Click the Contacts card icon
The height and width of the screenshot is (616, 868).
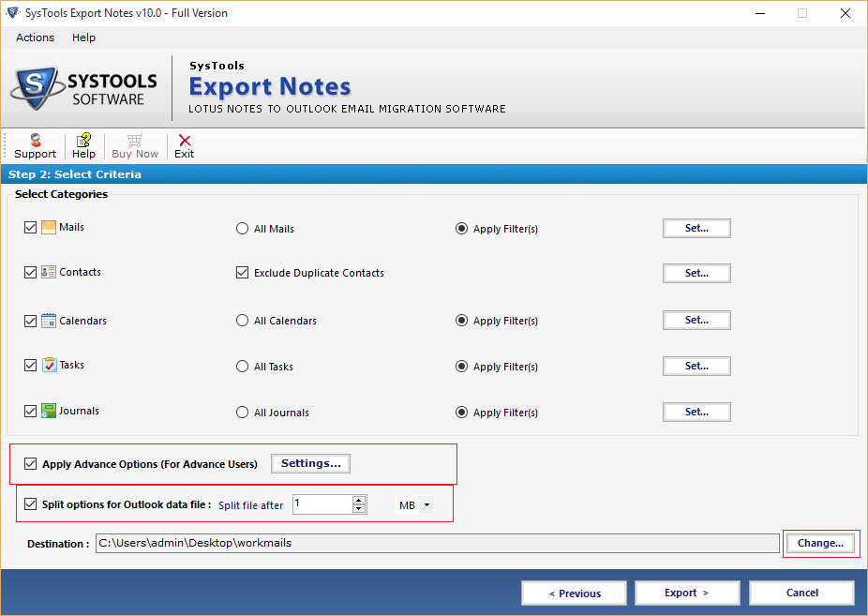(49, 272)
